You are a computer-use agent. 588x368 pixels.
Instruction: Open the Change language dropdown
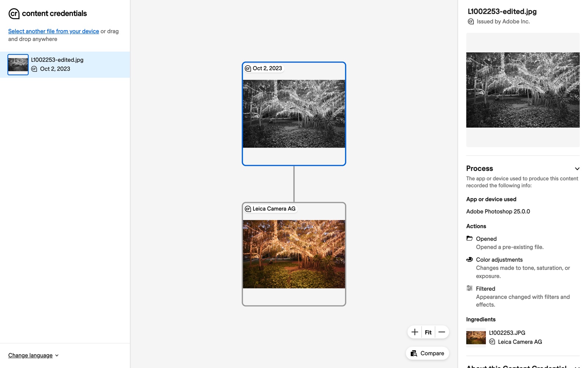[33, 355]
